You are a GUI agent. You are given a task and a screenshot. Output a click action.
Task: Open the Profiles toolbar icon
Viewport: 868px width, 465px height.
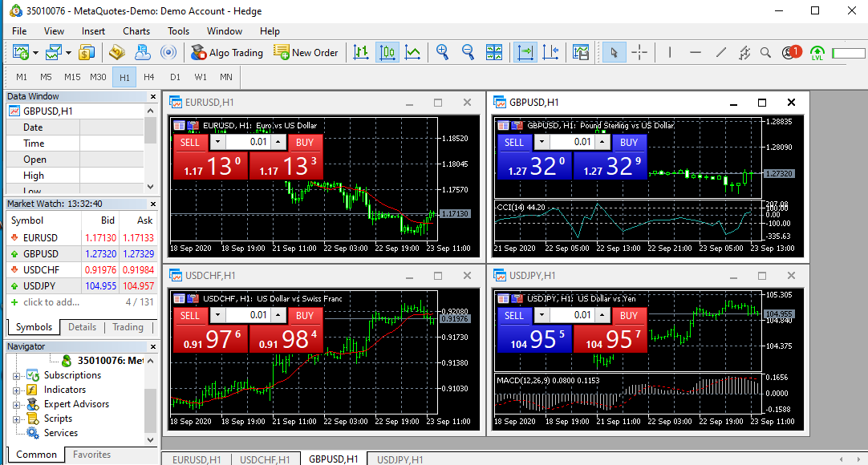click(53, 53)
